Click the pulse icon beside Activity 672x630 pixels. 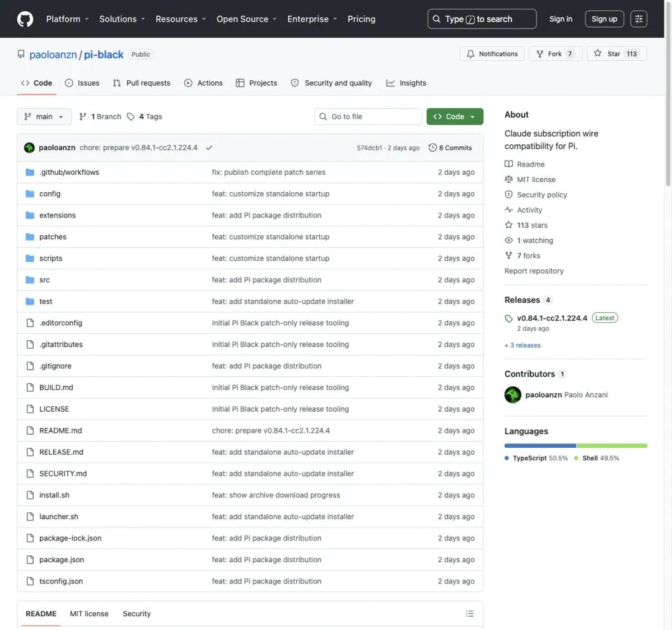[x=508, y=210]
